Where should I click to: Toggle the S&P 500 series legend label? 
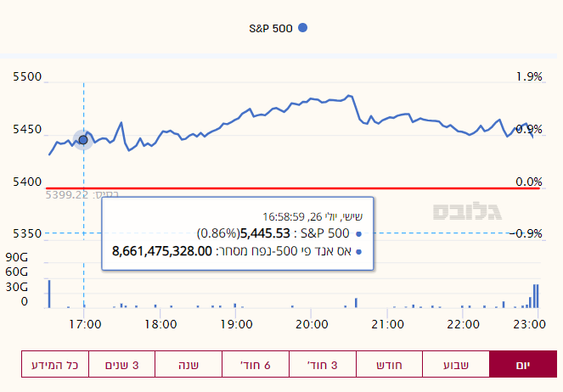click(x=270, y=28)
